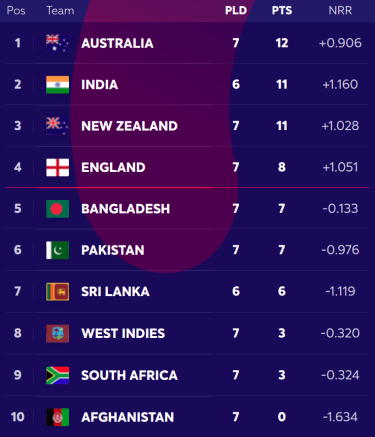The width and height of the screenshot is (375, 437).
Task: Select the New Zealand flag
Action: pos(58,126)
